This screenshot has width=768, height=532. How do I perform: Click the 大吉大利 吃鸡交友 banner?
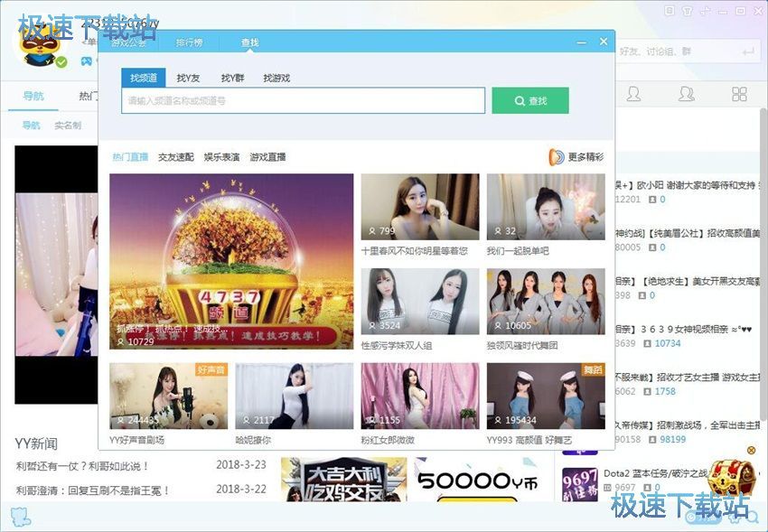[x=344, y=479]
